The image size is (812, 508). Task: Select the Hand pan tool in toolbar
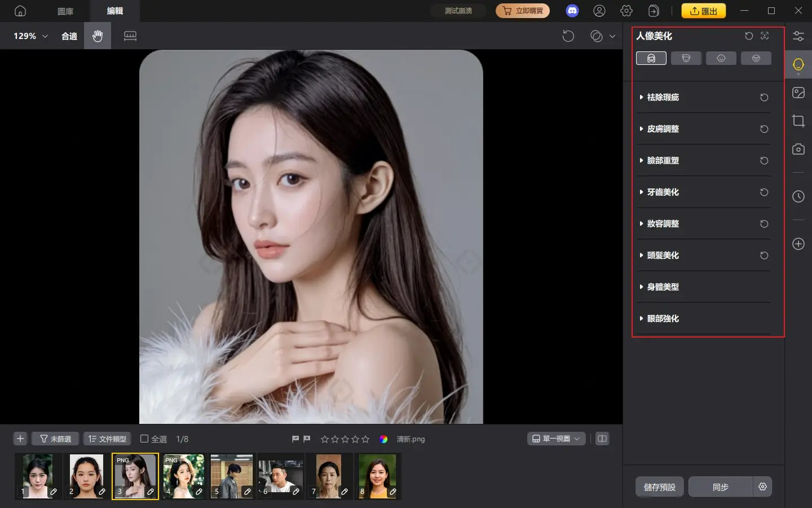pyautogui.click(x=97, y=36)
